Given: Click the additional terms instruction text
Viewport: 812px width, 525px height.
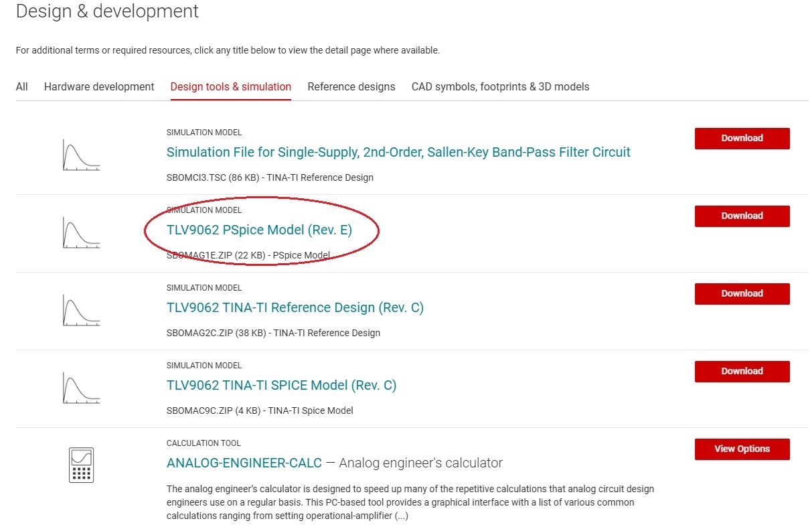Looking at the screenshot, I should 228,50.
